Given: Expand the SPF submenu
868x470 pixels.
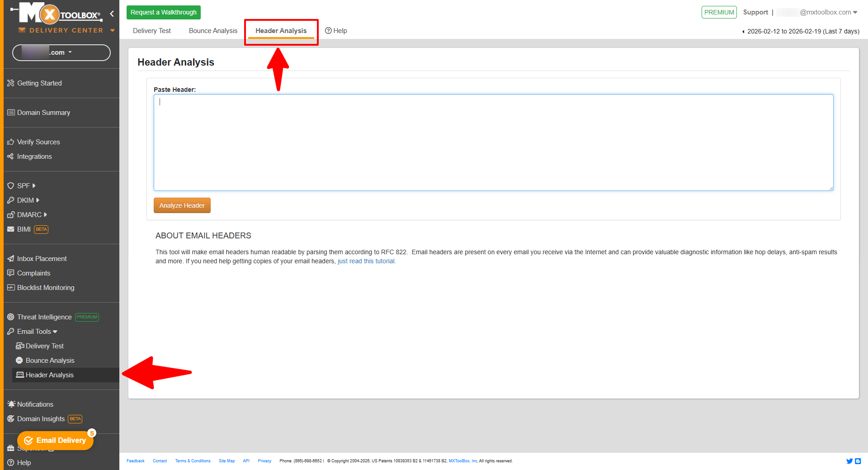Looking at the screenshot, I should [26, 186].
